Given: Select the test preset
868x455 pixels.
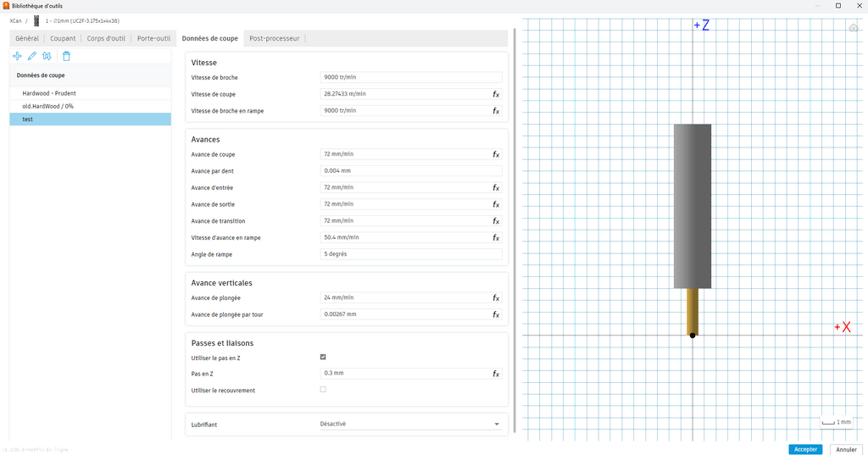Looking at the screenshot, I should (x=90, y=119).
